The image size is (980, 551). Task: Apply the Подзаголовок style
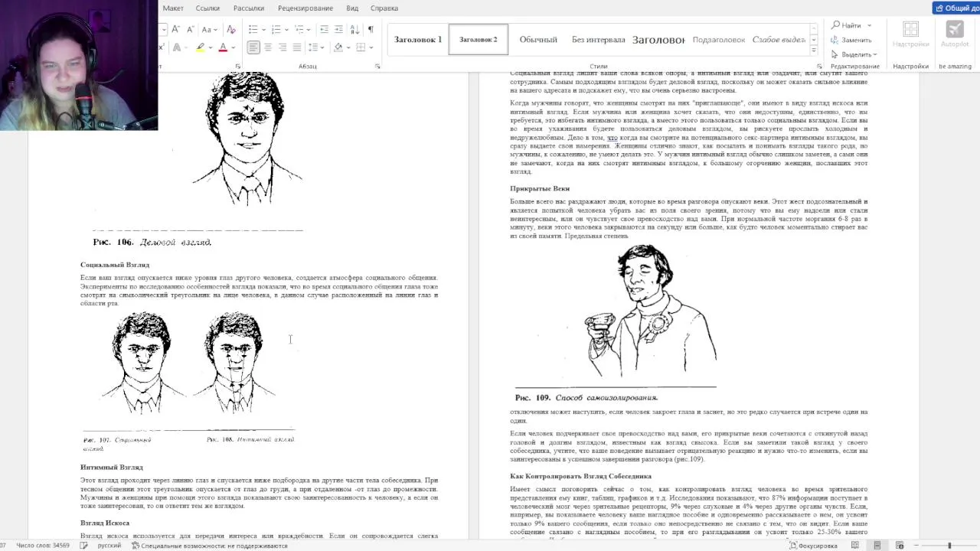[718, 40]
